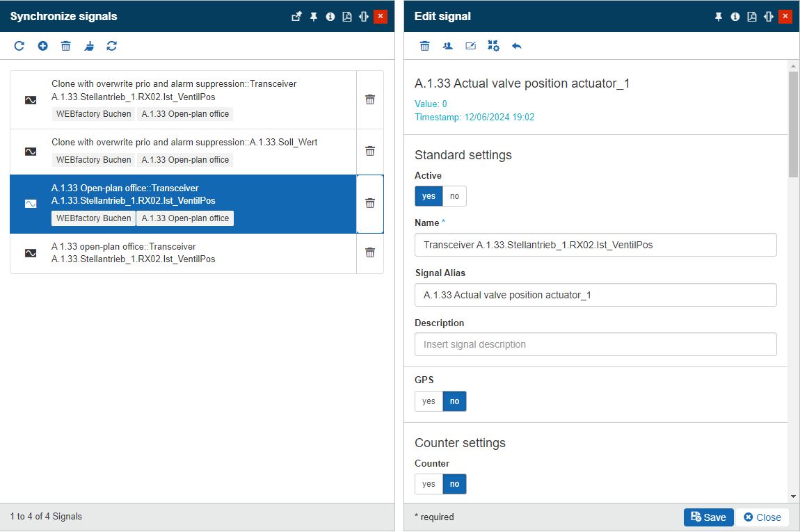Switch Counter setting to yes

click(429, 484)
